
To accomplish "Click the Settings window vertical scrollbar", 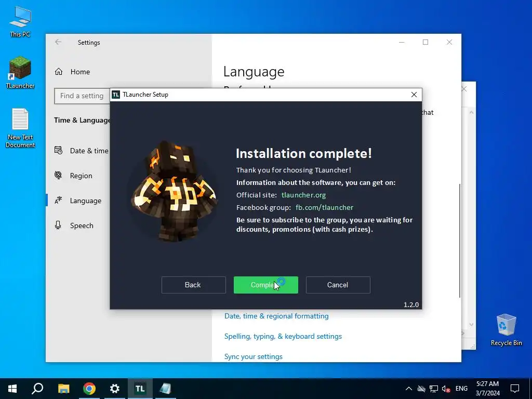I will (x=460, y=241).
